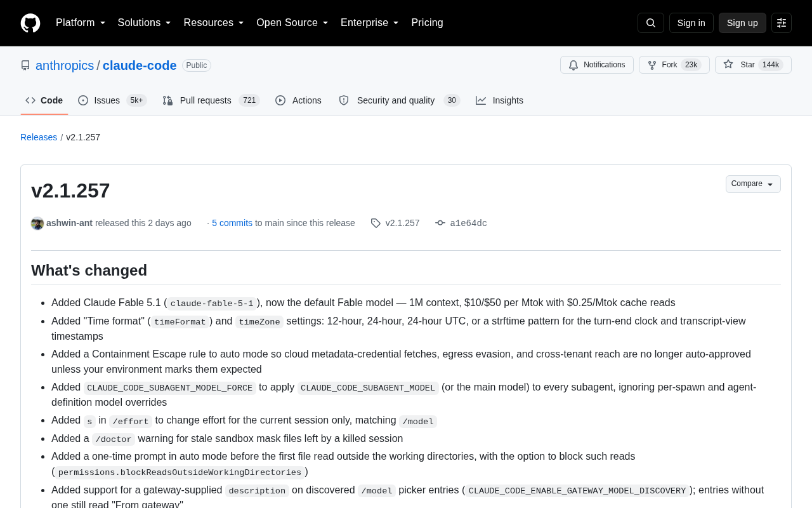
Task: Click the Sign in button
Action: coord(691,23)
